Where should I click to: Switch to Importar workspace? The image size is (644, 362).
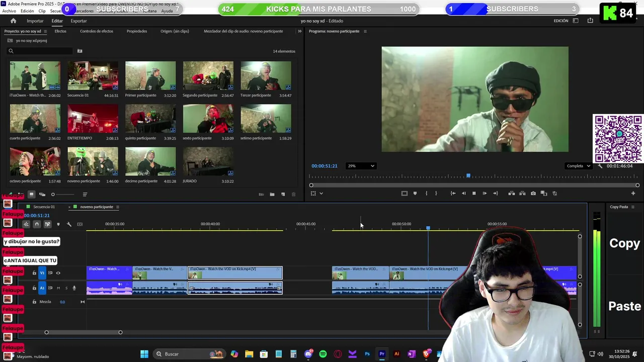click(x=35, y=21)
